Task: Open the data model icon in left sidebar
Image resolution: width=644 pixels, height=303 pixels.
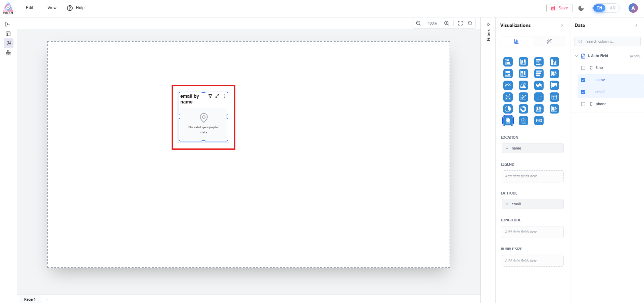Action: click(8, 53)
